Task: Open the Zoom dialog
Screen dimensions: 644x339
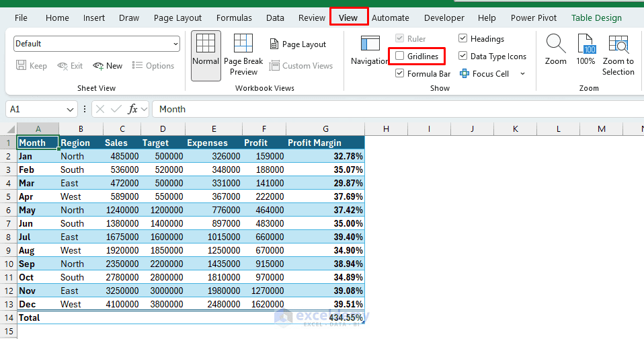Action: click(x=556, y=50)
